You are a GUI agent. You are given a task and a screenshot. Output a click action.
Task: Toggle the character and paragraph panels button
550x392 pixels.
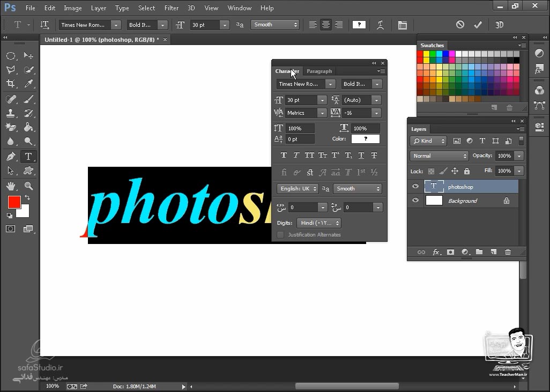403,25
